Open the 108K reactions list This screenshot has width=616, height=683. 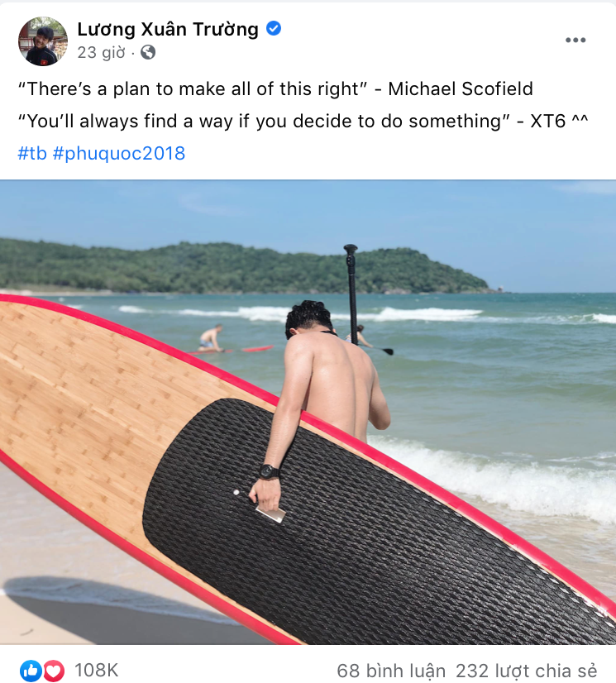point(96,671)
